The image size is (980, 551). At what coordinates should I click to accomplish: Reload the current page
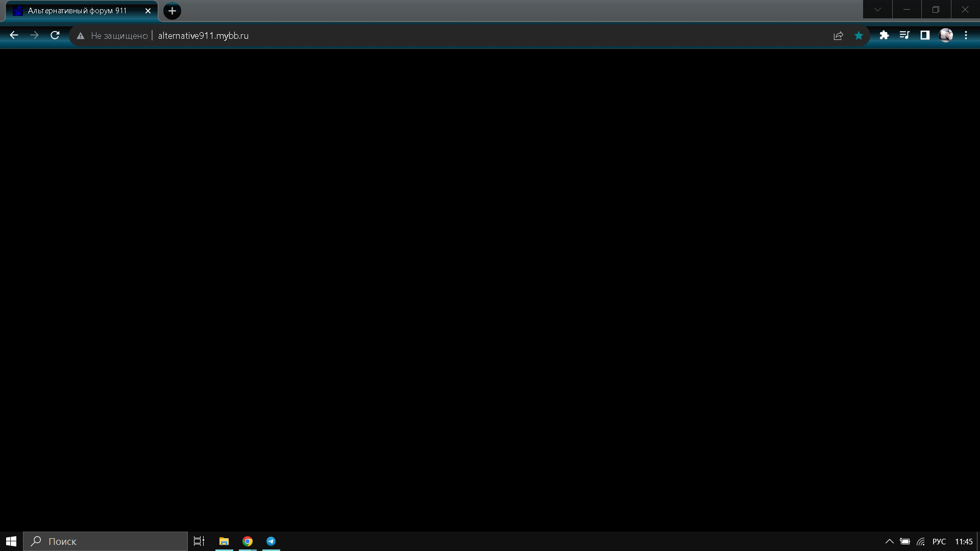[55, 35]
